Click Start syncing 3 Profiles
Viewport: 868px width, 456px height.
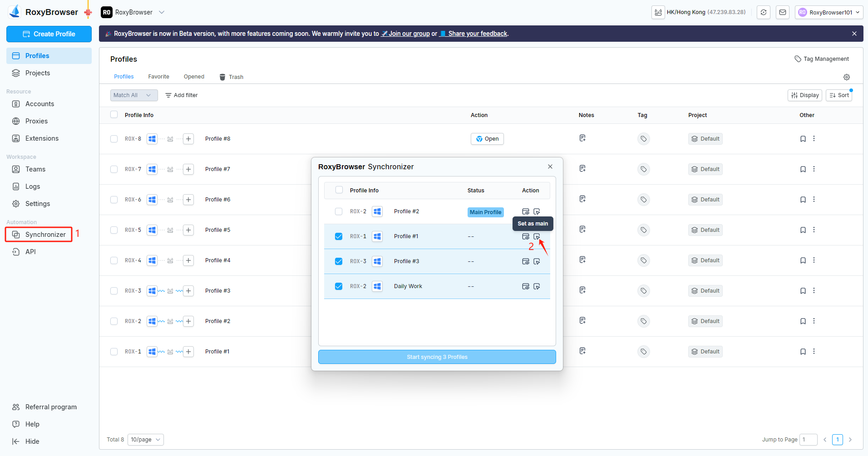pyautogui.click(x=437, y=357)
